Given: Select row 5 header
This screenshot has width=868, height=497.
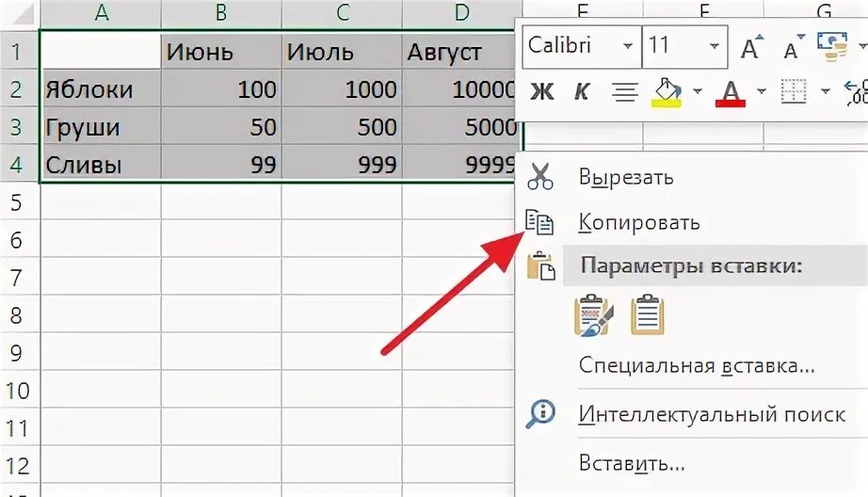Looking at the screenshot, I should 20,202.
